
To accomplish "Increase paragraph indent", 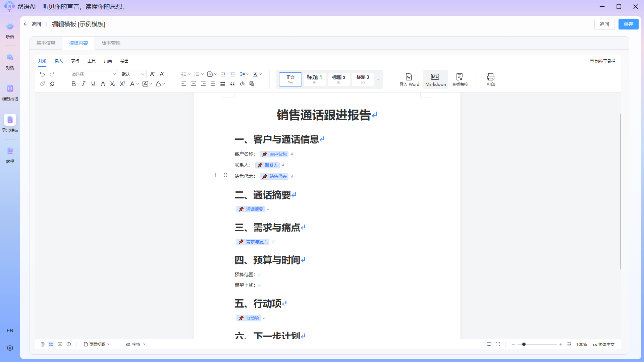I will coord(223,74).
